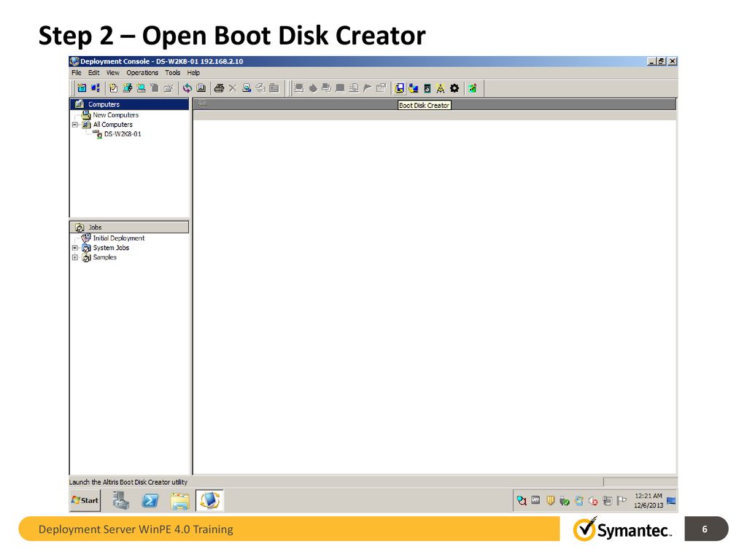This screenshot has height=560, width=747.
Task: Click the black gear toolbar icon
Action: tap(454, 88)
